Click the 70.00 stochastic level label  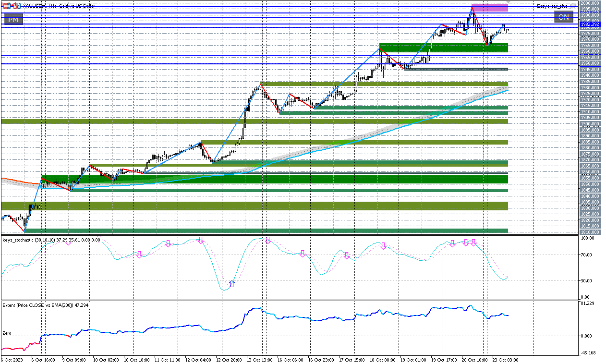[x=586, y=255]
